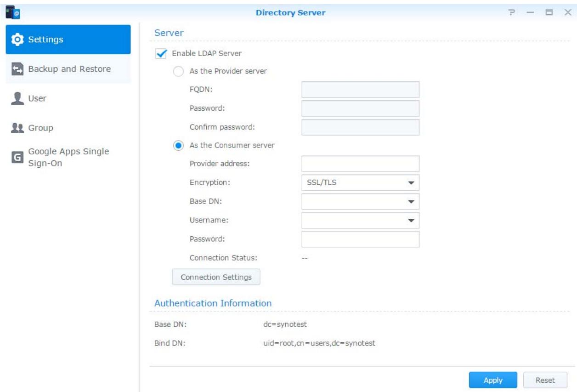577x392 pixels.
Task: Expand the Base DN combo box
Action: pos(361,201)
